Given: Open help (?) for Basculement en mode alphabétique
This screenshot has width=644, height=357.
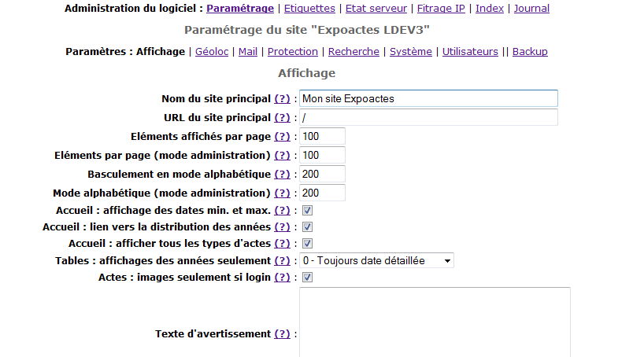Looking at the screenshot, I should (x=282, y=175).
